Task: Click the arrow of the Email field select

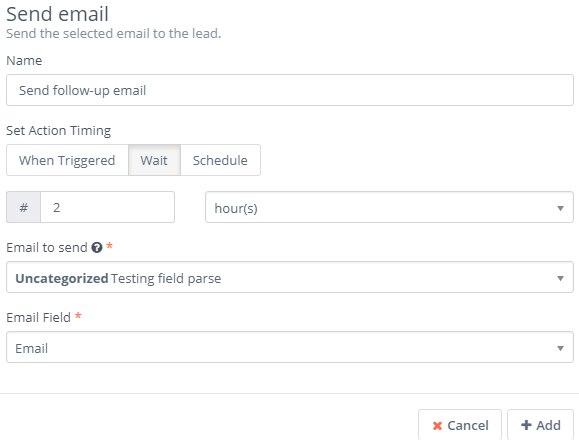Action: 560,348
